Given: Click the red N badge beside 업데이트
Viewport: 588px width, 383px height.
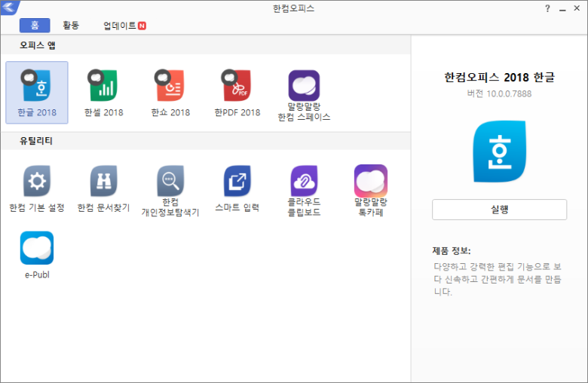Looking at the screenshot, I should coord(142,26).
